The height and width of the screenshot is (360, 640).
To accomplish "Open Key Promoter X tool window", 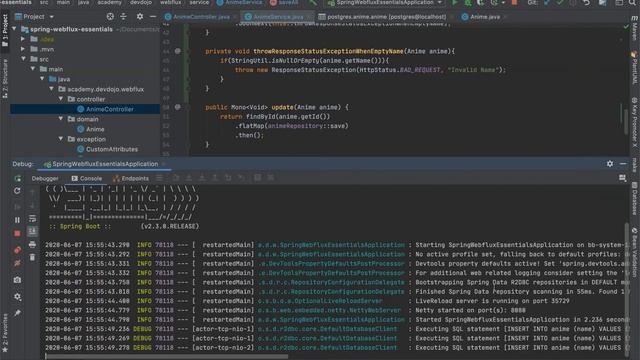I will pos(635,122).
